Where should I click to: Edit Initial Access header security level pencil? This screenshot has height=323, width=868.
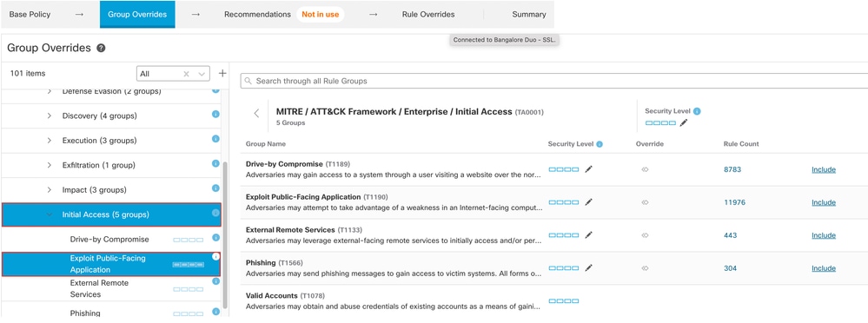[x=684, y=122]
